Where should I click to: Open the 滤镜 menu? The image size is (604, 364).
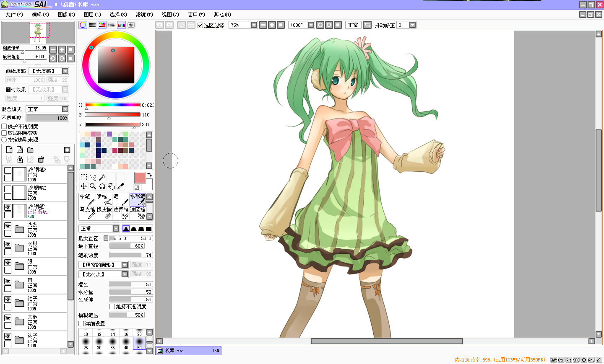point(144,14)
